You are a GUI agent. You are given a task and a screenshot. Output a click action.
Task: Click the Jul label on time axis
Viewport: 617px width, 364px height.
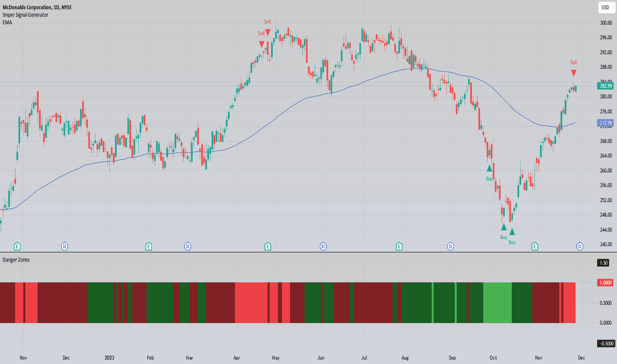(364, 357)
